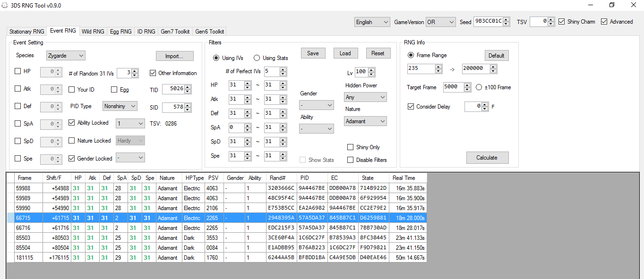Increment the # of Random 31 IVs

pos(135,71)
